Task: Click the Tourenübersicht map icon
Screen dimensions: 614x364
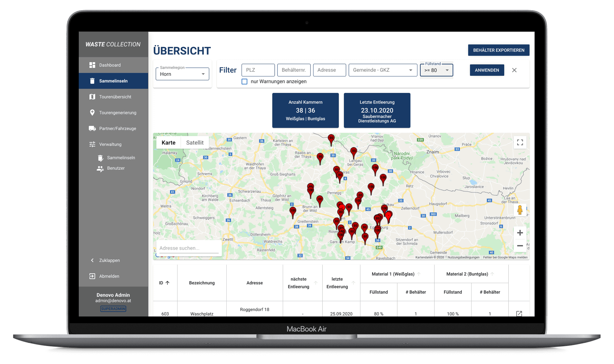Action: click(x=92, y=97)
